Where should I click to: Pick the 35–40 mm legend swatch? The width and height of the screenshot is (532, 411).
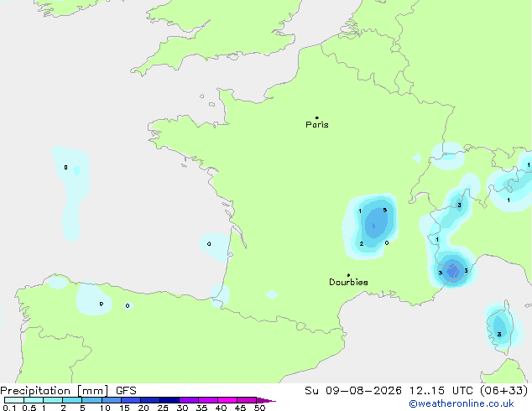tap(207, 400)
